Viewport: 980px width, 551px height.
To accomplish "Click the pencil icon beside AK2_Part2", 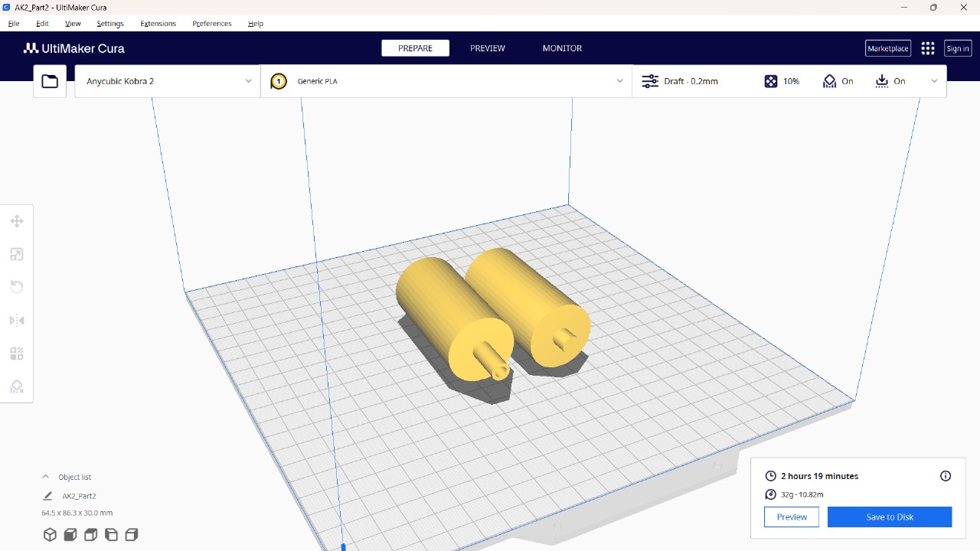I will coord(47,496).
